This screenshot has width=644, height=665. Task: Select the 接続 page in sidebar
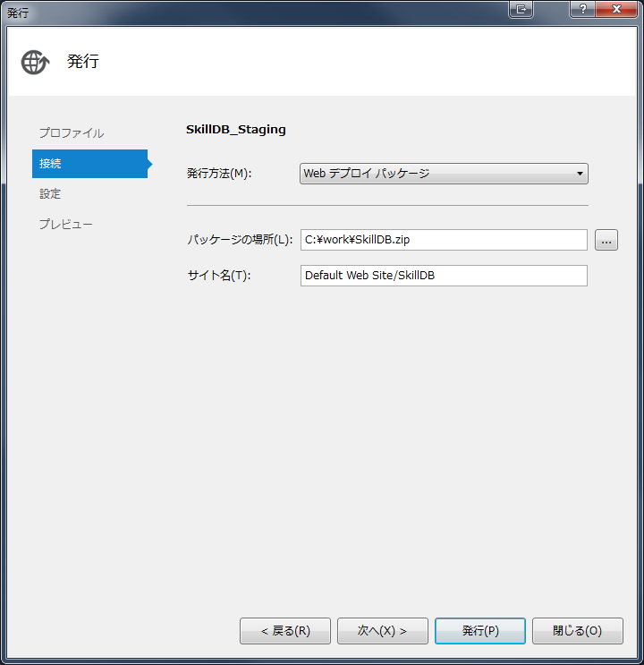click(89, 164)
